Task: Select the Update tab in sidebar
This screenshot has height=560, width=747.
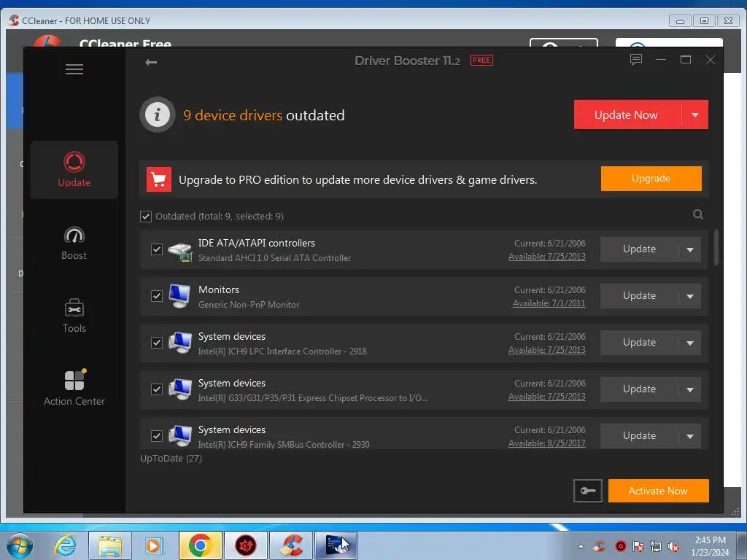Action: (x=74, y=169)
